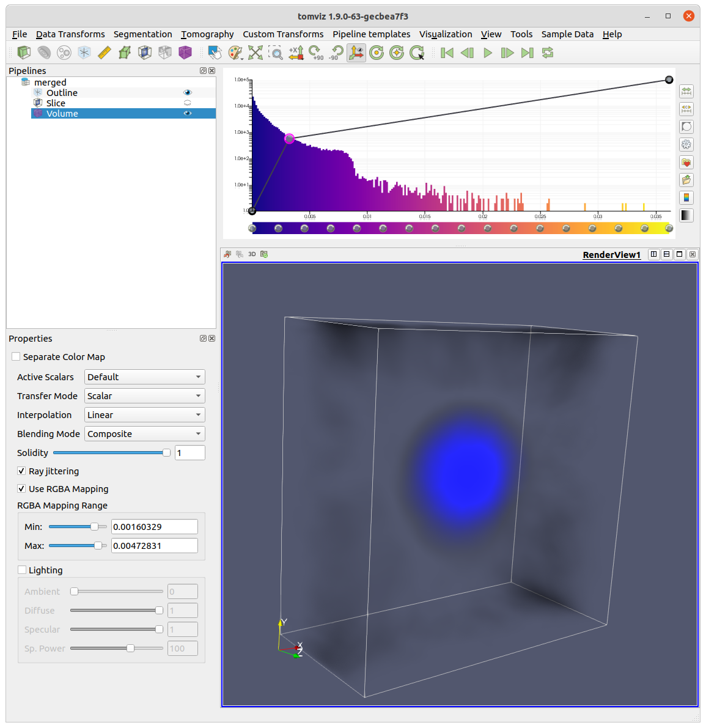Select merged data source in pipeline

[x=50, y=82]
